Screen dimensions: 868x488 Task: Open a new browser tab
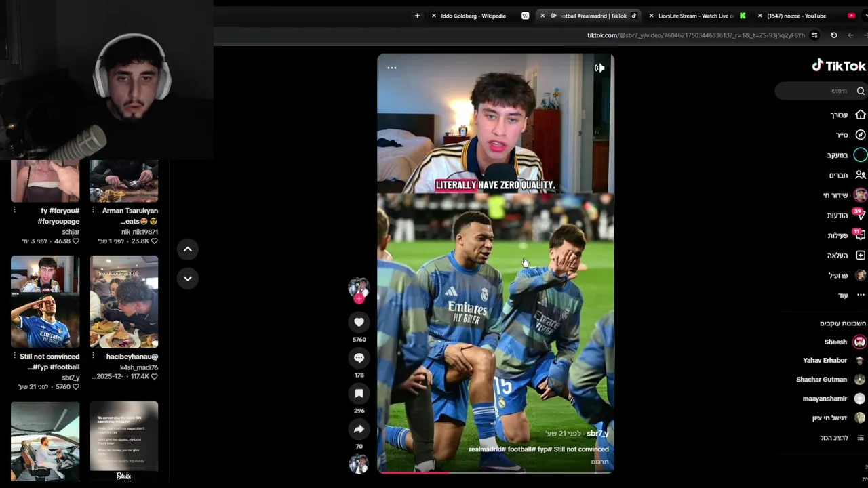417,16
